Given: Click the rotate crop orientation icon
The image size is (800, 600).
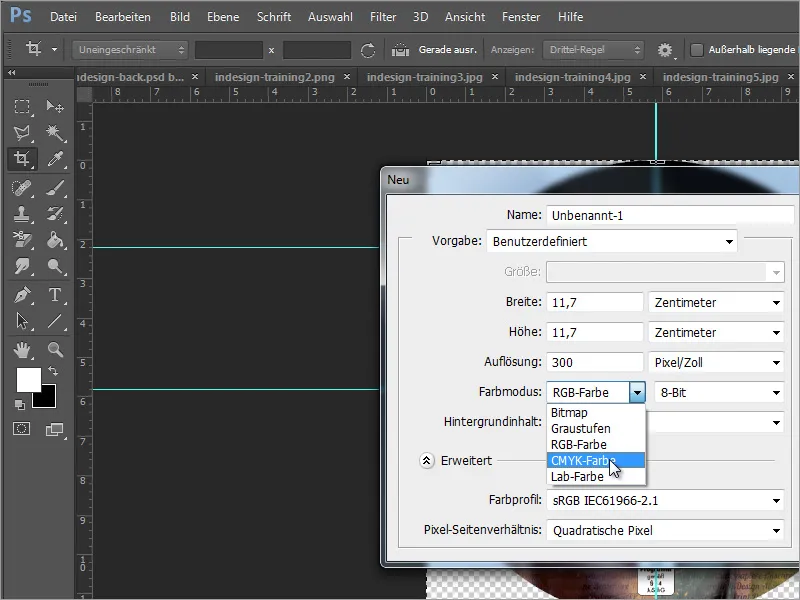Looking at the screenshot, I should click(367, 50).
